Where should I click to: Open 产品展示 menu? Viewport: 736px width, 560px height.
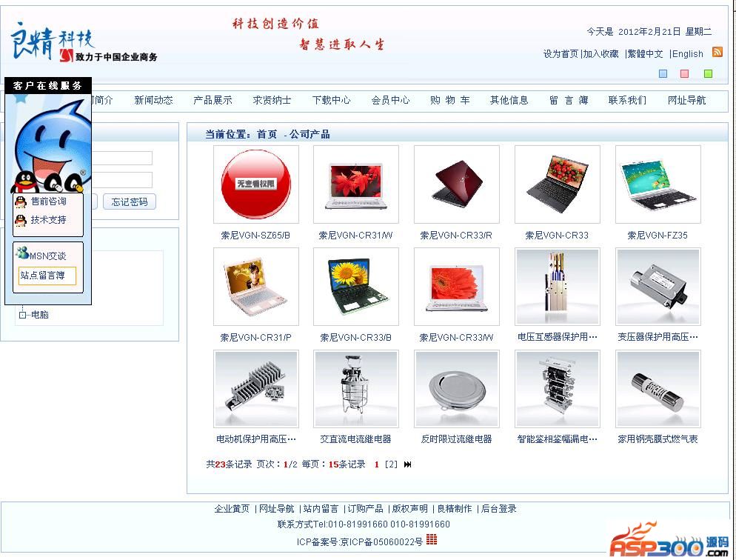213,101
